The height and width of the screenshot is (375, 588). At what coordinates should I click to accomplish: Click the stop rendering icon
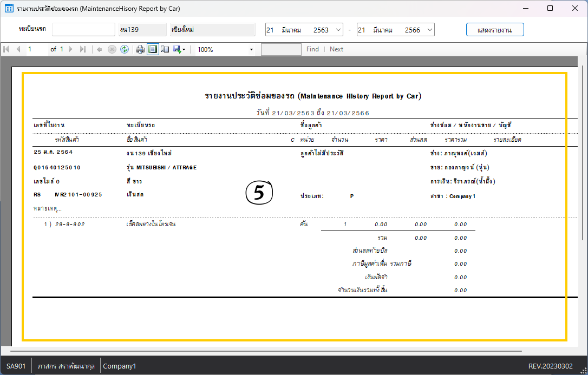[x=112, y=49]
